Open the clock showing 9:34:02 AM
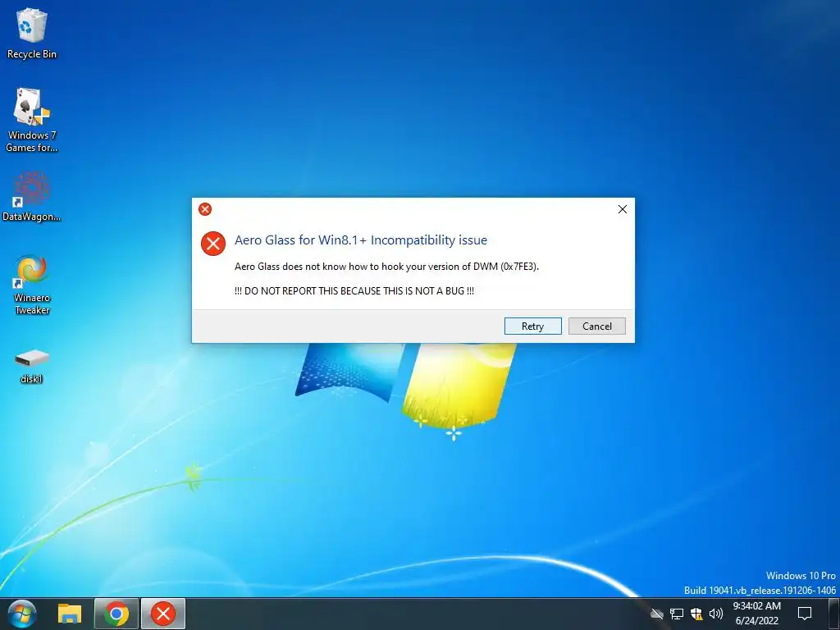 pos(757,614)
